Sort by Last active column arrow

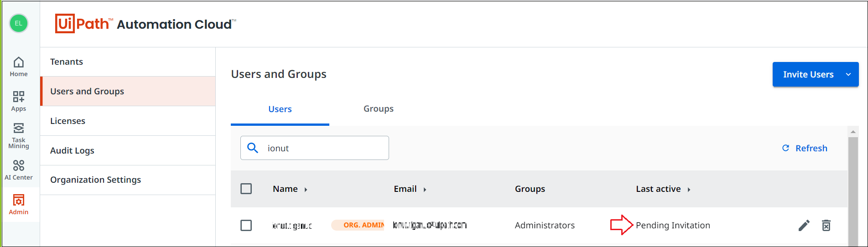coord(689,190)
